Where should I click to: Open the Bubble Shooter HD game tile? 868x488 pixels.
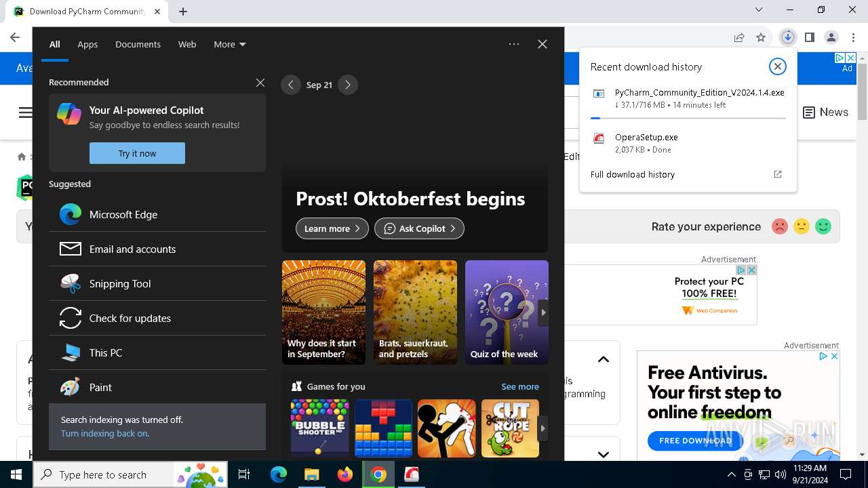coord(319,428)
